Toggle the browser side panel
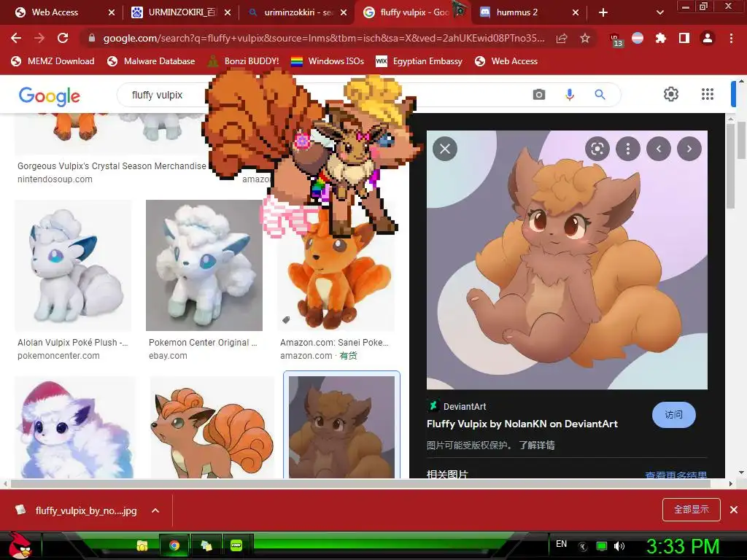This screenshot has width=747, height=560. tap(684, 38)
